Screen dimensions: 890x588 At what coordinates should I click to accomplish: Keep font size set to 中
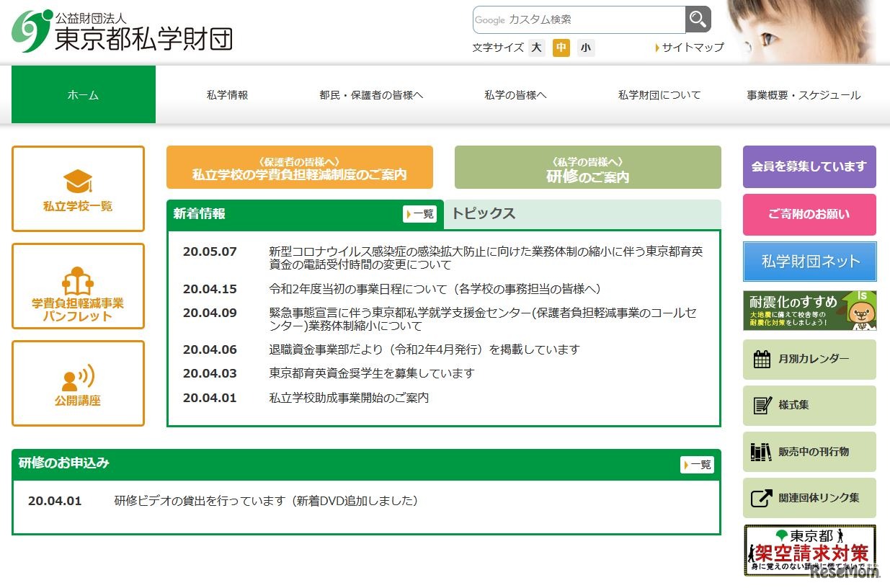tap(561, 48)
